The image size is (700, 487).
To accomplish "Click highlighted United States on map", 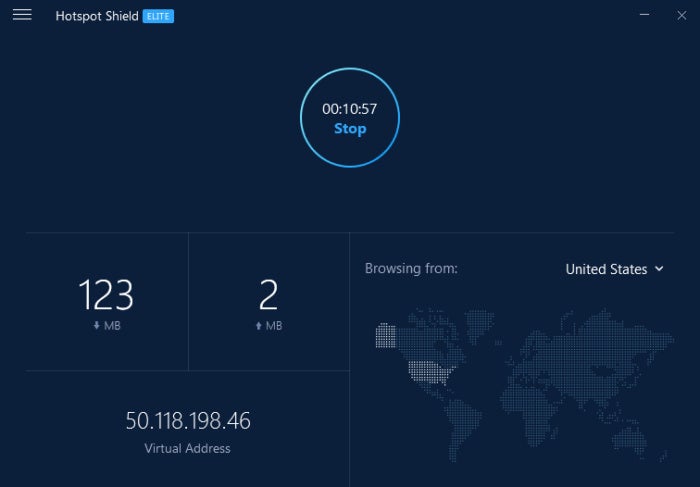I will 430,372.
